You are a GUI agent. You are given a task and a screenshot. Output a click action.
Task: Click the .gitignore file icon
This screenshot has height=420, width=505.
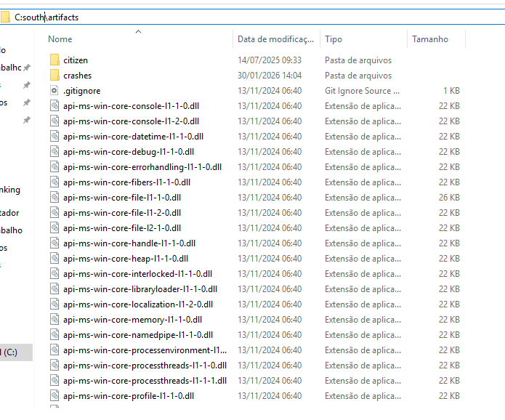[54, 91]
